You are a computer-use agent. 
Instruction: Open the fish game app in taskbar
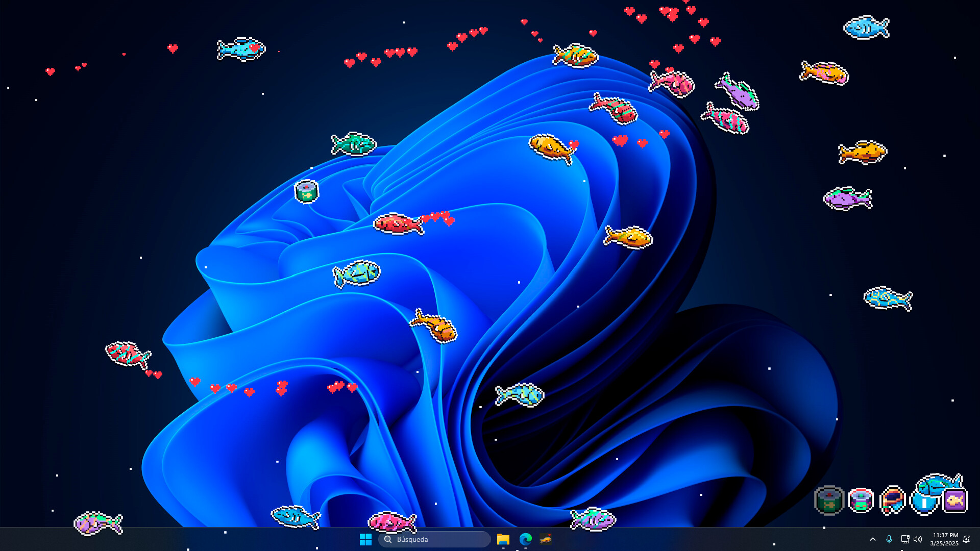[546, 539]
